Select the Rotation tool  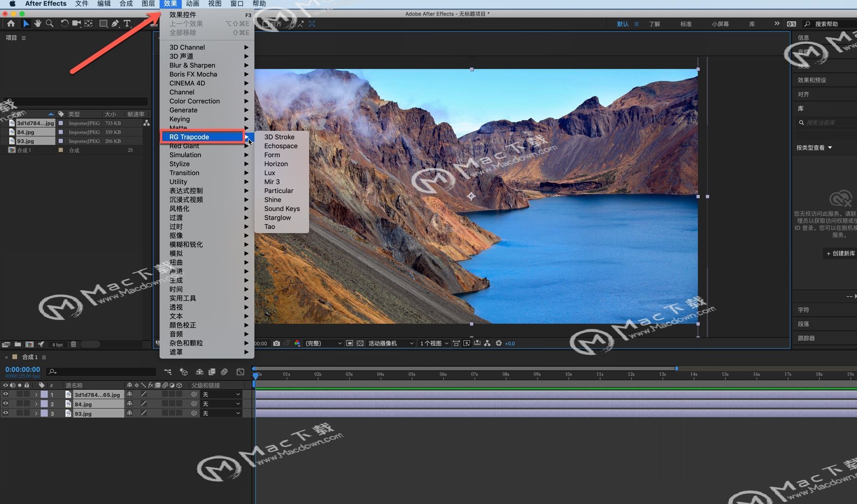pyautogui.click(x=65, y=24)
